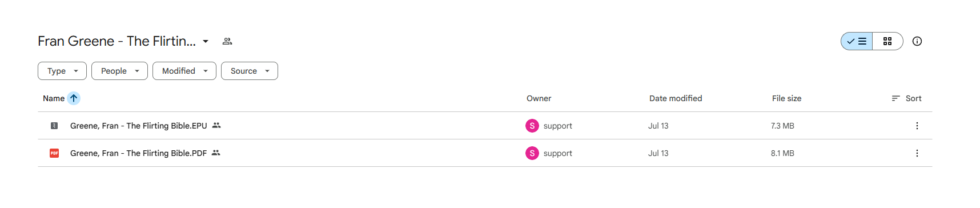
Task: Select Greene, Fran - The Flirting Bible.PDF
Action: (x=138, y=153)
